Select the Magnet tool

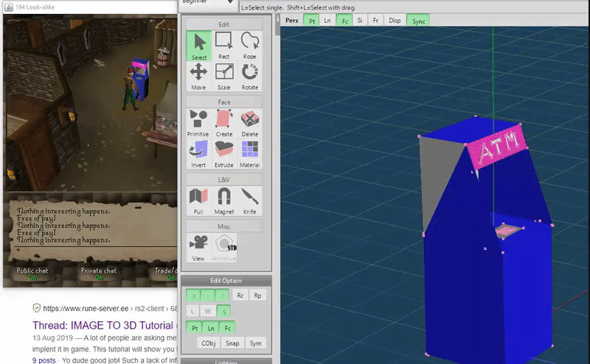point(224,201)
